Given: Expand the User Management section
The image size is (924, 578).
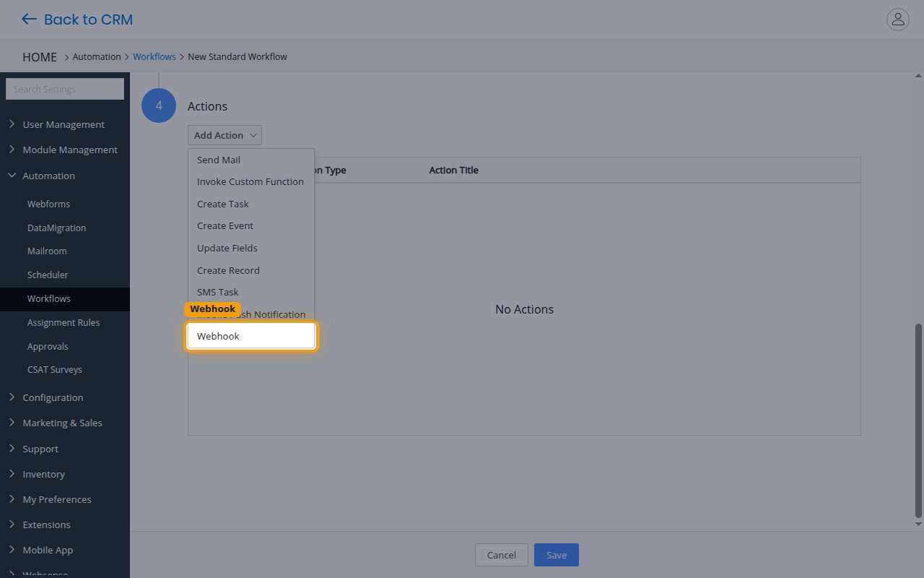Looking at the screenshot, I should tap(65, 124).
